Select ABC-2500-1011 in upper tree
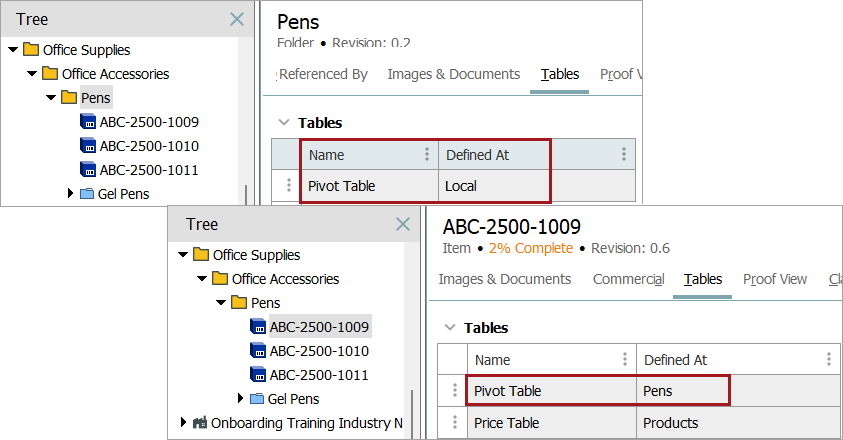The image size is (843, 440). [x=149, y=170]
